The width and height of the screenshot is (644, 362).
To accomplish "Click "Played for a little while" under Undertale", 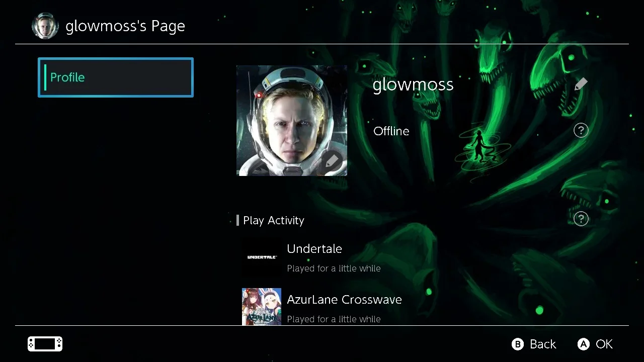I will click(334, 268).
